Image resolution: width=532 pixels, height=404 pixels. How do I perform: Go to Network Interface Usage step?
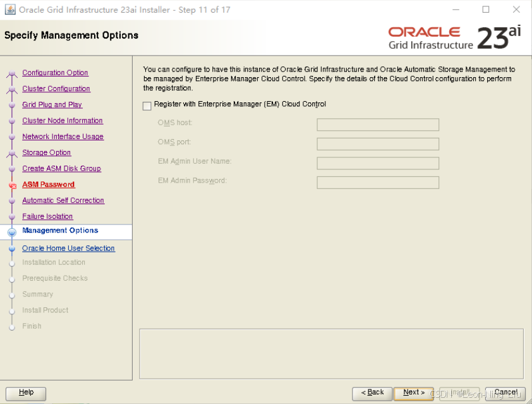coord(63,137)
